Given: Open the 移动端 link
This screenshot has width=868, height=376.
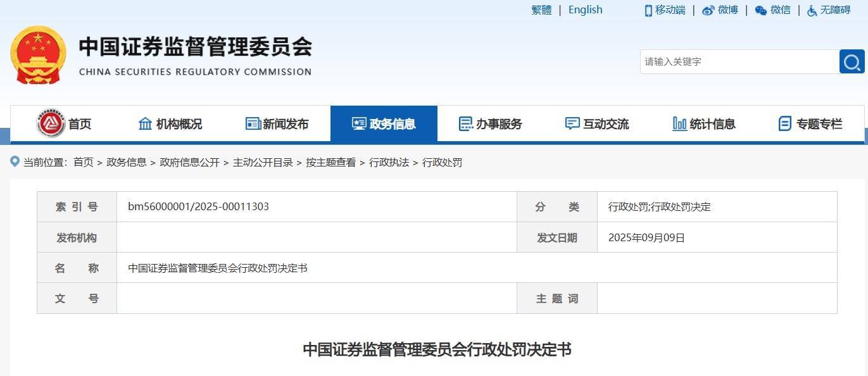Looking at the screenshot, I should coord(670,10).
